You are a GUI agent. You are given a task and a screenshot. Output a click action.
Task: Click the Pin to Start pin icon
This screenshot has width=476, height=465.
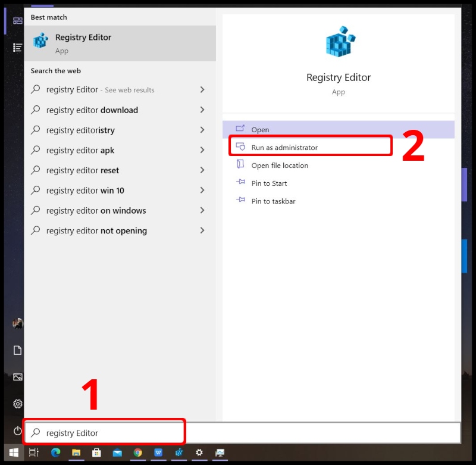(240, 182)
